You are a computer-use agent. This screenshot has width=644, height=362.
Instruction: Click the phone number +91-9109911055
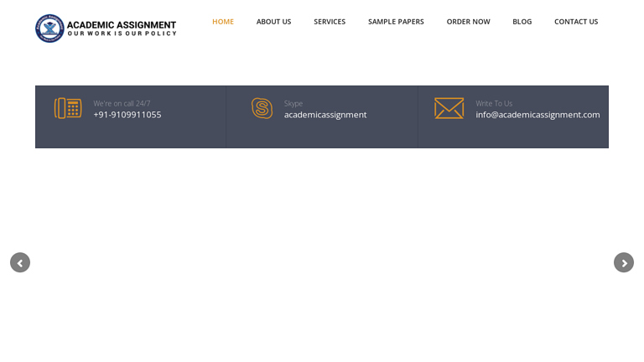pos(127,115)
